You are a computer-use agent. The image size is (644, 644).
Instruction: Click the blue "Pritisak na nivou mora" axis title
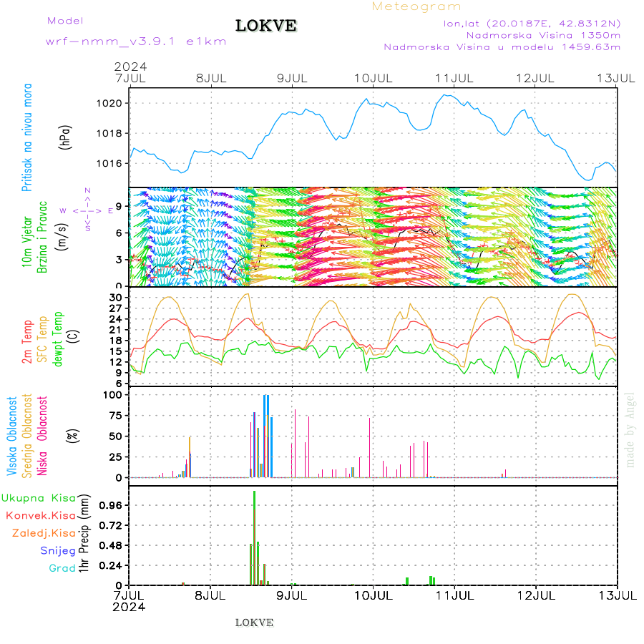(x=26, y=137)
